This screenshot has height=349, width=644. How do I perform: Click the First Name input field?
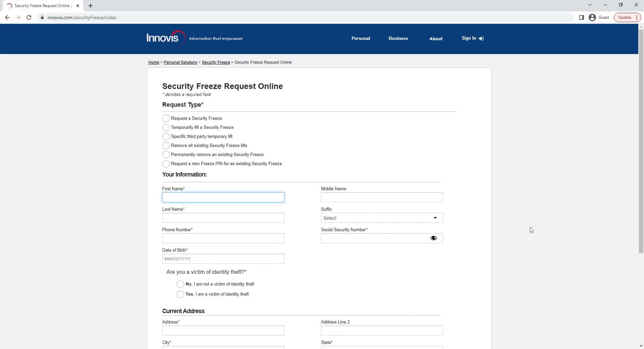[223, 197]
